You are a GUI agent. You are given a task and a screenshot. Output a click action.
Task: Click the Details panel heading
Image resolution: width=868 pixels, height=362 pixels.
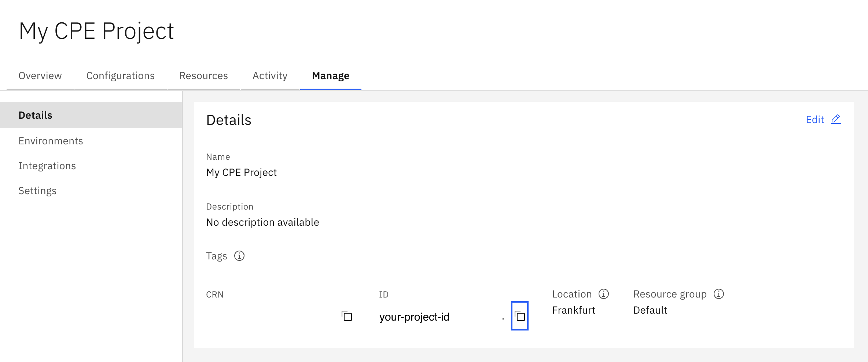(x=229, y=120)
